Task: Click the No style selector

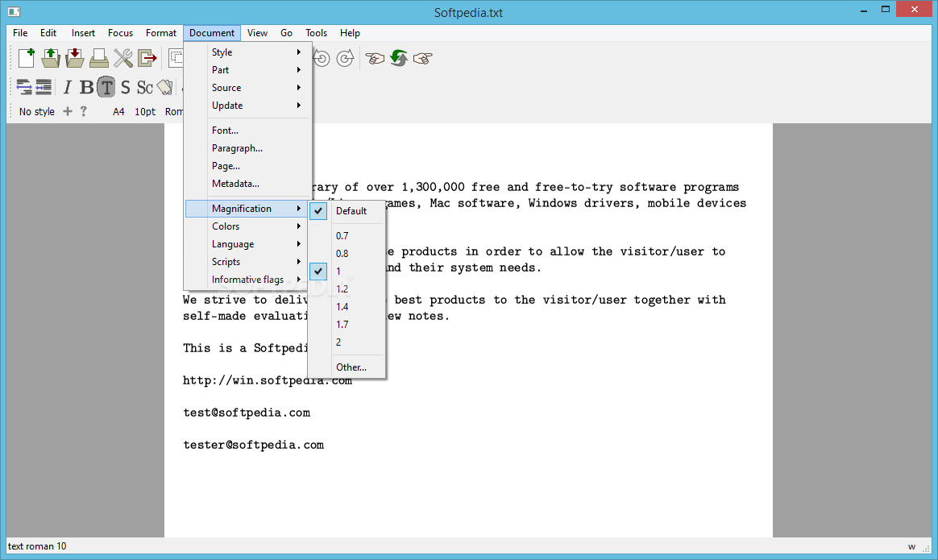Action: (36, 111)
